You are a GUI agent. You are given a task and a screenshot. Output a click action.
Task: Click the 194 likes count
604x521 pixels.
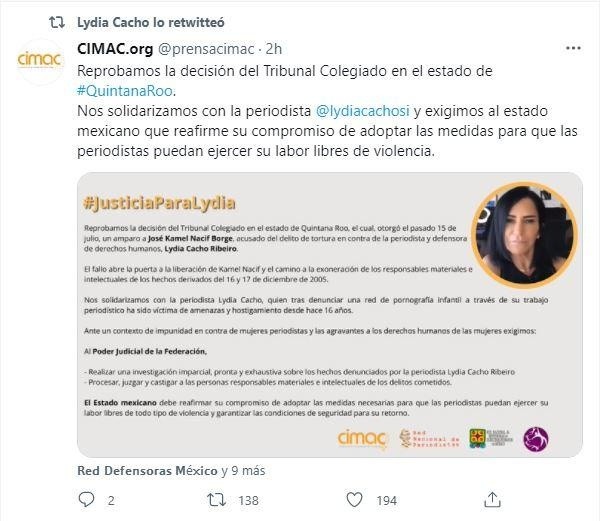387,500
